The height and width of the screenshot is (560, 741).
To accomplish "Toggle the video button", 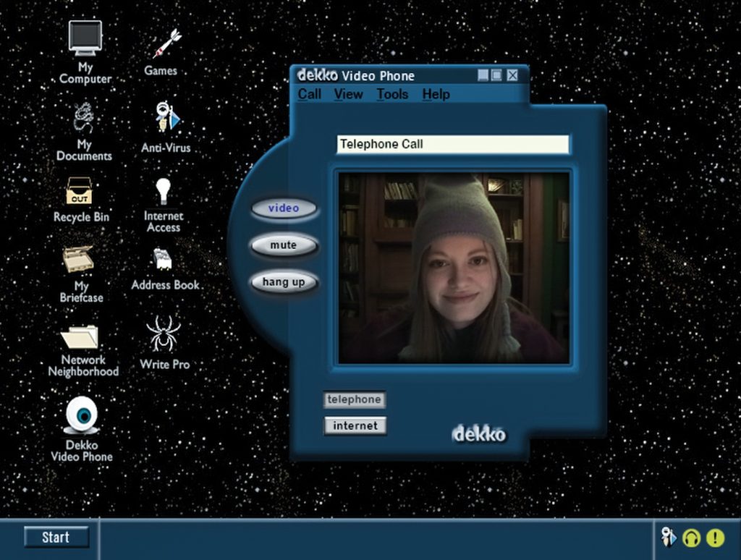I will pos(284,208).
